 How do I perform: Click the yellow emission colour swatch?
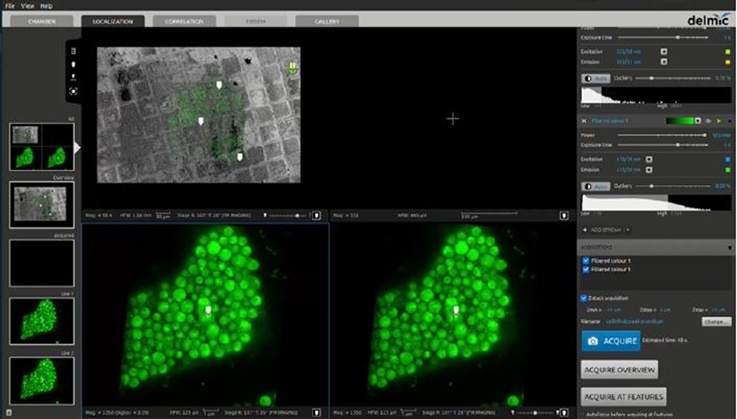[x=728, y=62]
